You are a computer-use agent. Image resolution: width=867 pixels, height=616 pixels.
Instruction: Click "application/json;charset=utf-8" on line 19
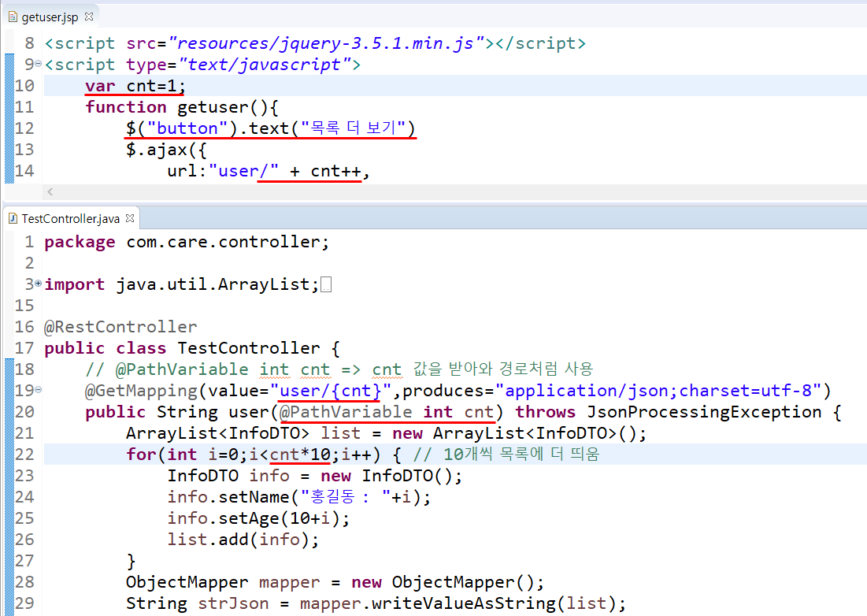[x=658, y=391]
